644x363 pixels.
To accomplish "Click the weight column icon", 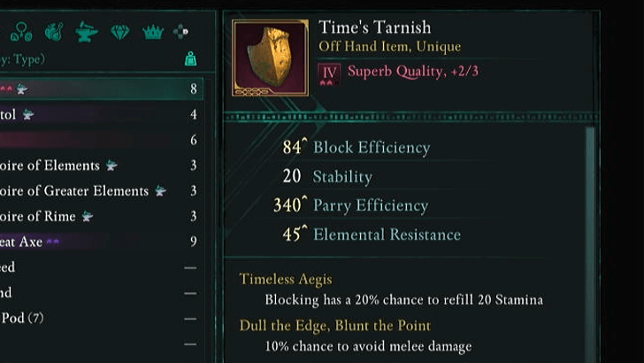I will [191, 59].
